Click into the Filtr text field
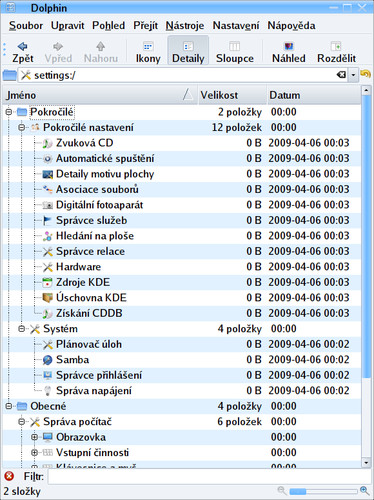The image size is (374, 500). point(209,476)
